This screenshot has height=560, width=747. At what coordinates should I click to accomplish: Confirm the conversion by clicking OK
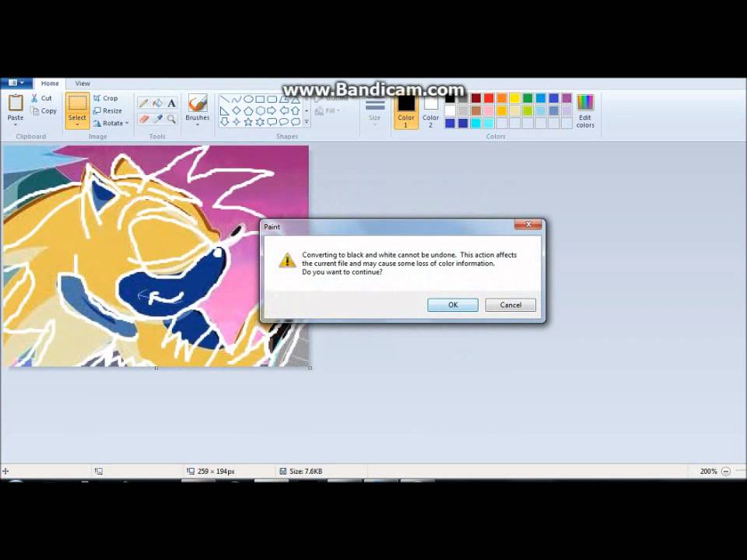click(x=453, y=305)
